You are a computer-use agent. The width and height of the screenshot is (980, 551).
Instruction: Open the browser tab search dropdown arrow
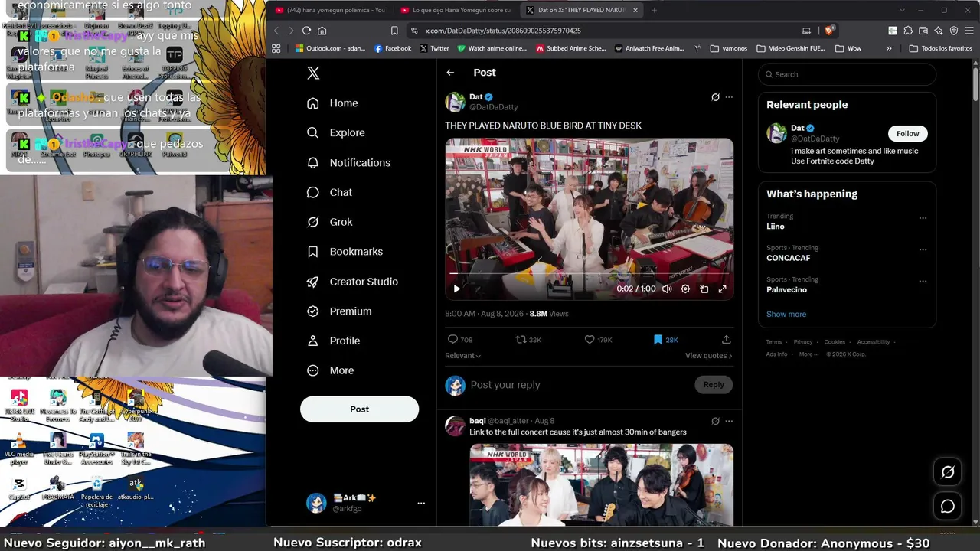click(x=902, y=10)
